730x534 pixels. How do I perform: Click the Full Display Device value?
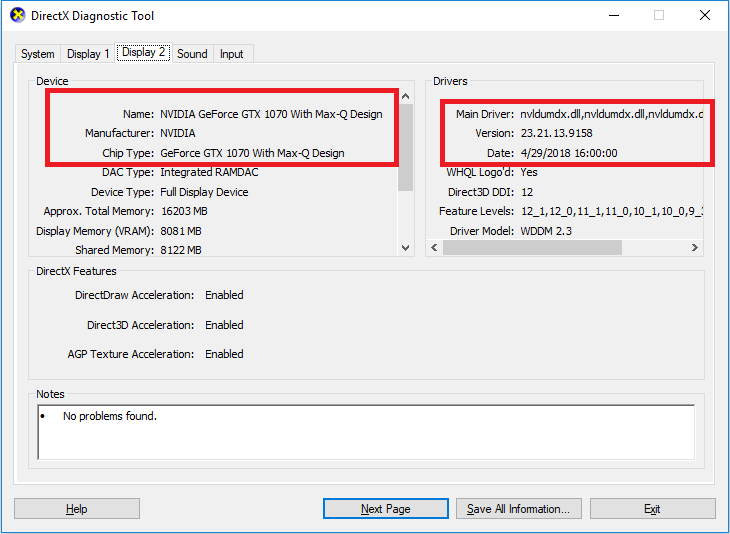click(204, 192)
